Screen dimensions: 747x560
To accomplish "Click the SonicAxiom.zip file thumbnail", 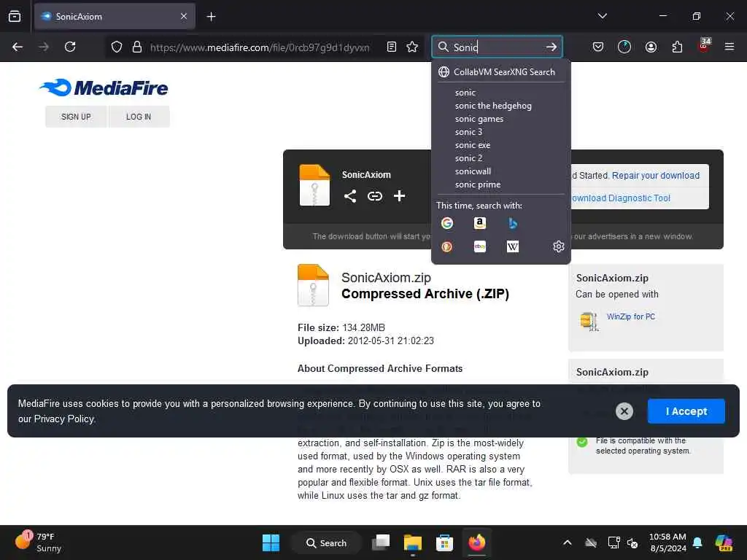I will (313, 285).
